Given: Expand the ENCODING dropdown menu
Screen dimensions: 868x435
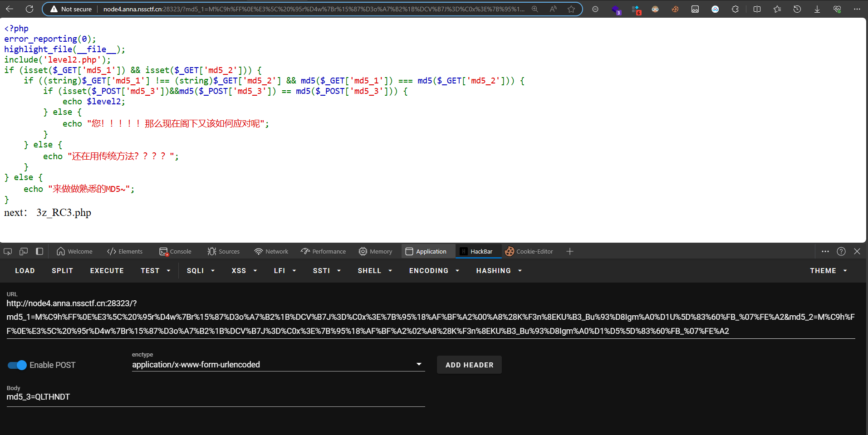Looking at the screenshot, I should point(434,271).
